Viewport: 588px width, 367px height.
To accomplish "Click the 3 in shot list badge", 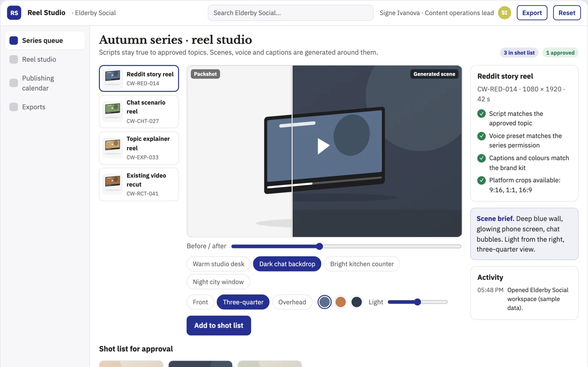I will click(519, 53).
